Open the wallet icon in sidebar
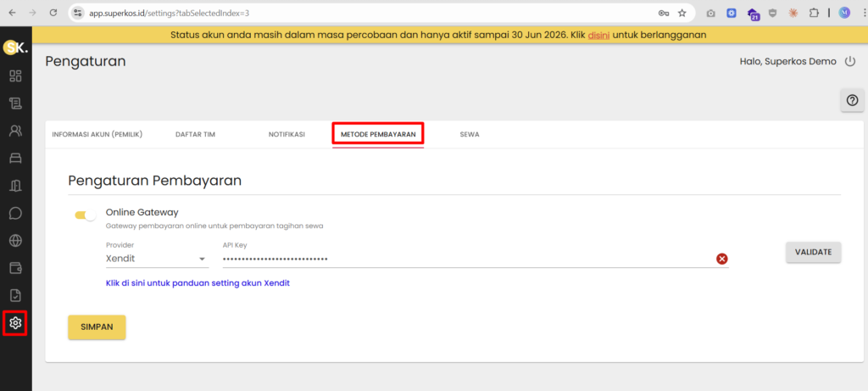This screenshot has height=391, width=868. tap(15, 268)
